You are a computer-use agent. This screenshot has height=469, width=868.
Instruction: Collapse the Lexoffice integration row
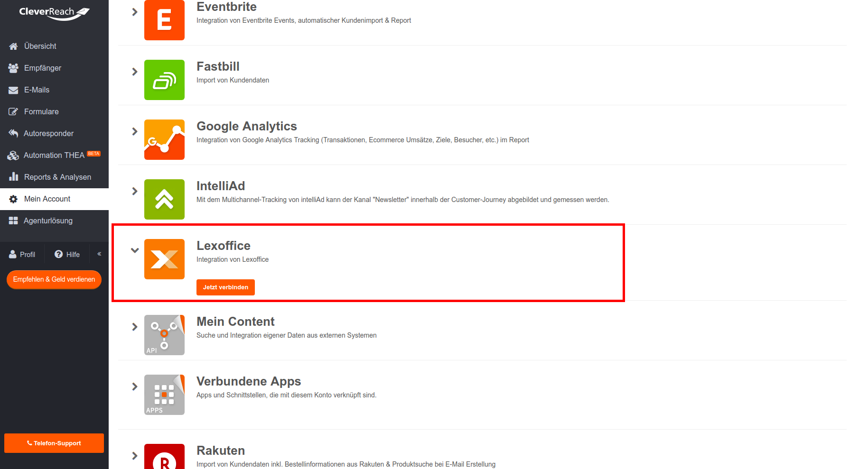(x=135, y=250)
